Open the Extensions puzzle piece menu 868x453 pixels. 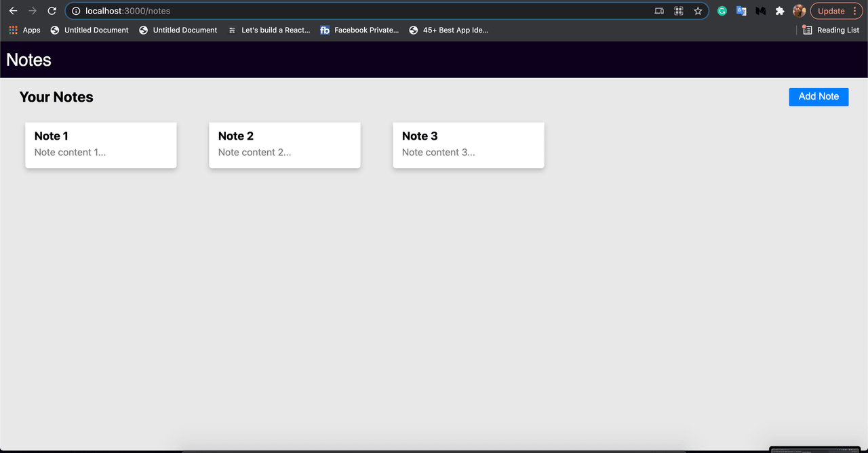coord(780,11)
